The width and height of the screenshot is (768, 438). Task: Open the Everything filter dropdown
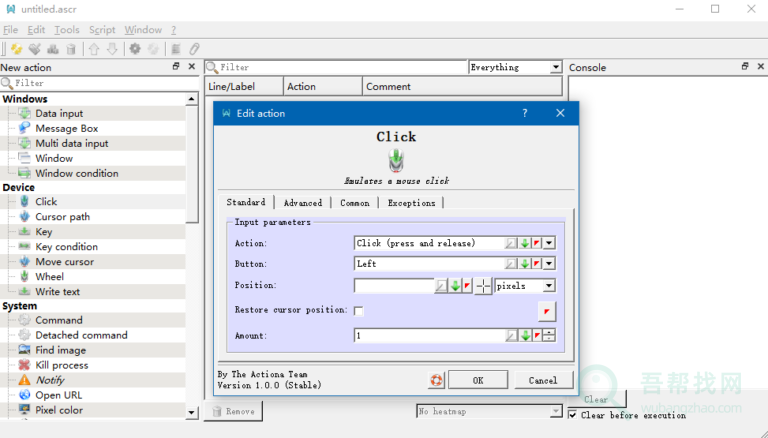(x=556, y=67)
